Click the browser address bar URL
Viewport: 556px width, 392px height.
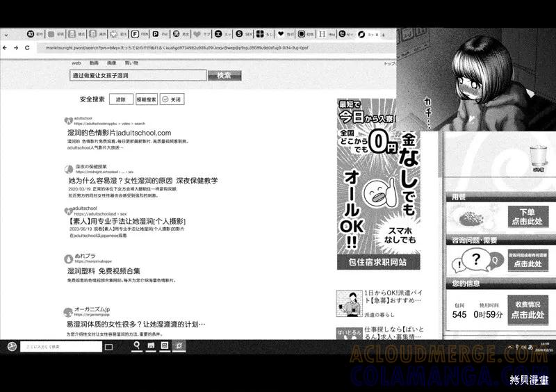[x=177, y=47]
